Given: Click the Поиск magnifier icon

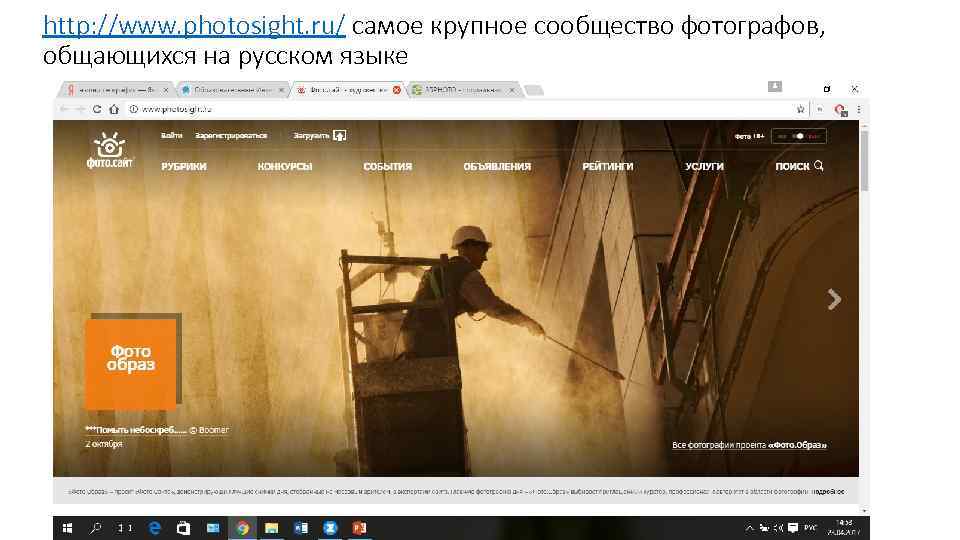Looking at the screenshot, I should click(819, 166).
